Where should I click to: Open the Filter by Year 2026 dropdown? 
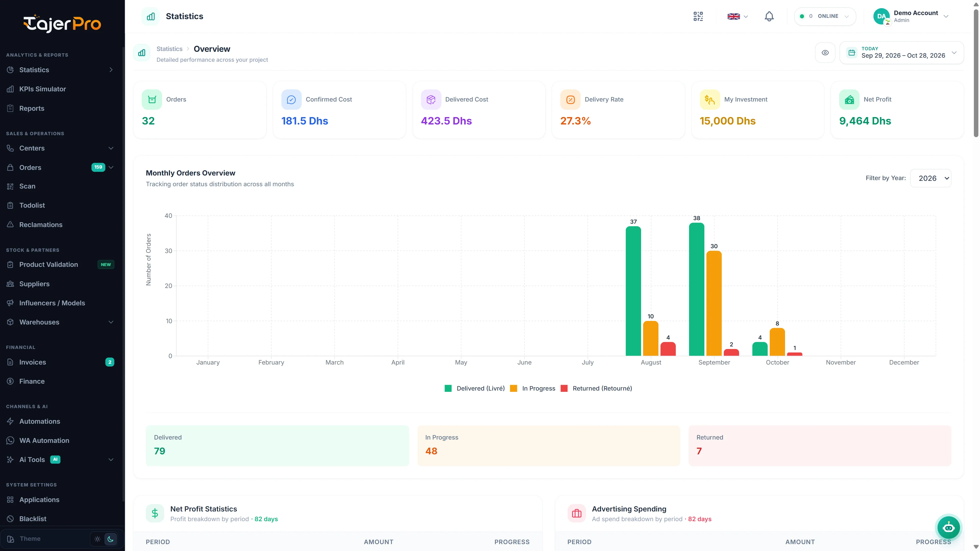point(930,178)
